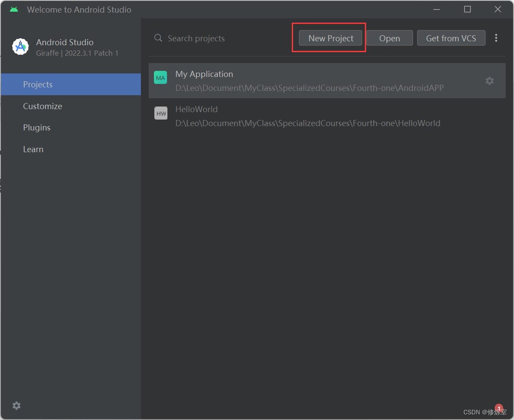Click the Android Studio logo icon
Viewport: 514px width, 420px height.
click(x=20, y=47)
